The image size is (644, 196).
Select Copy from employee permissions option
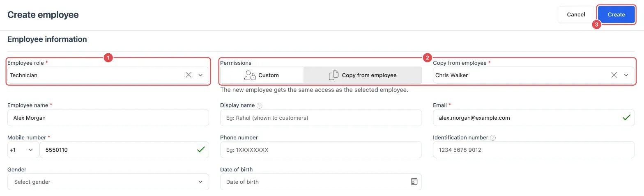(x=363, y=75)
